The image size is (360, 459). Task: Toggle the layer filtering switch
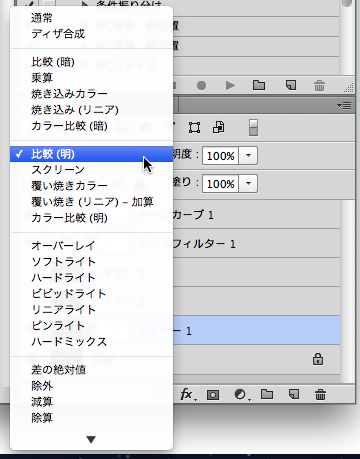click(x=253, y=128)
